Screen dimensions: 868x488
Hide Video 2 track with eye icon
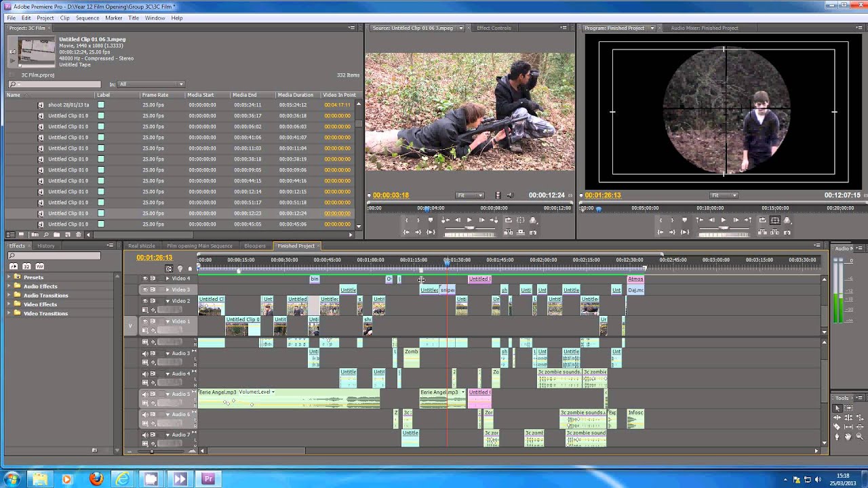pyautogui.click(x=144, y=300)
